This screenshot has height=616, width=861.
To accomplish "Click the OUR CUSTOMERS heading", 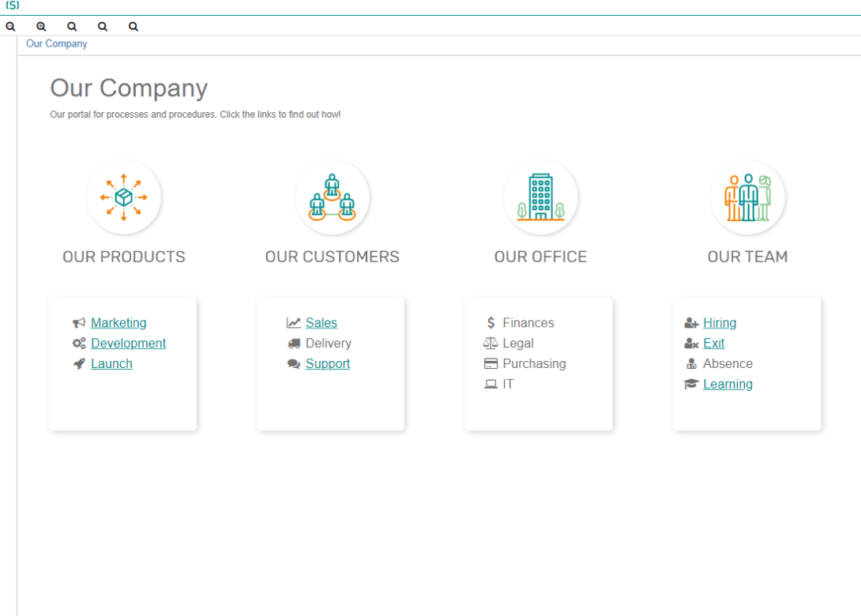I will coord(332,257).
